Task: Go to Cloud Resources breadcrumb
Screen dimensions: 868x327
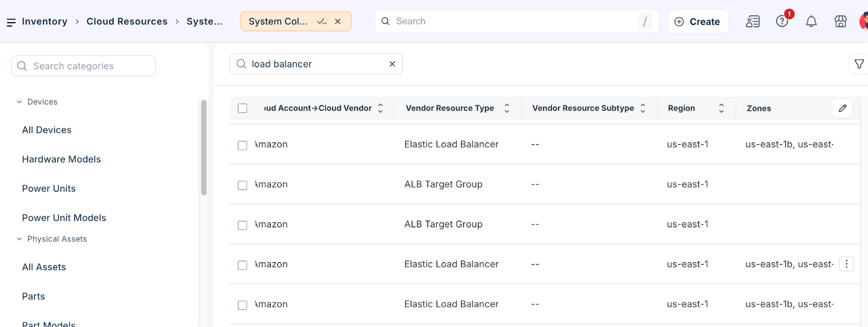Action: 127,22
